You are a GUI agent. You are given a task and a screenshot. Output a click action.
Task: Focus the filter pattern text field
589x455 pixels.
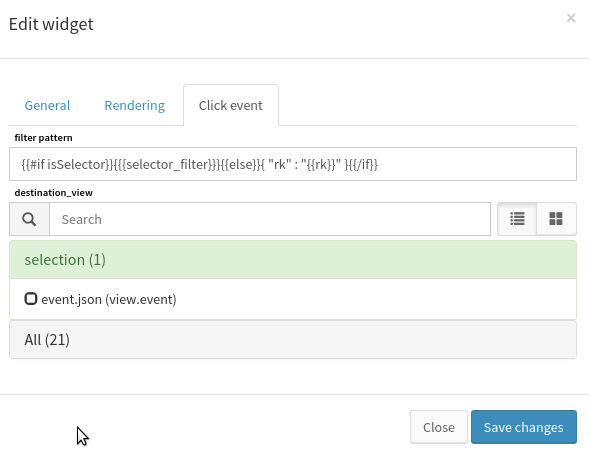coord(293,164)
